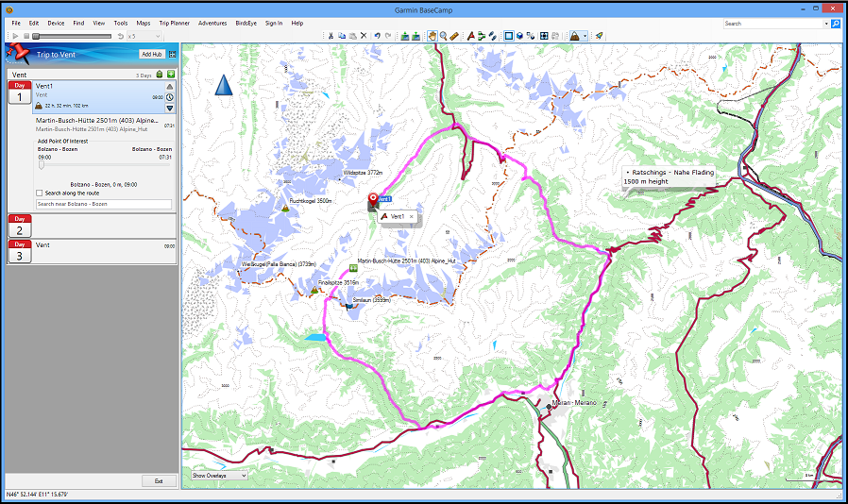Click the Copy icon in toolbar
848x504 pixels.
[x=342, y=36]
